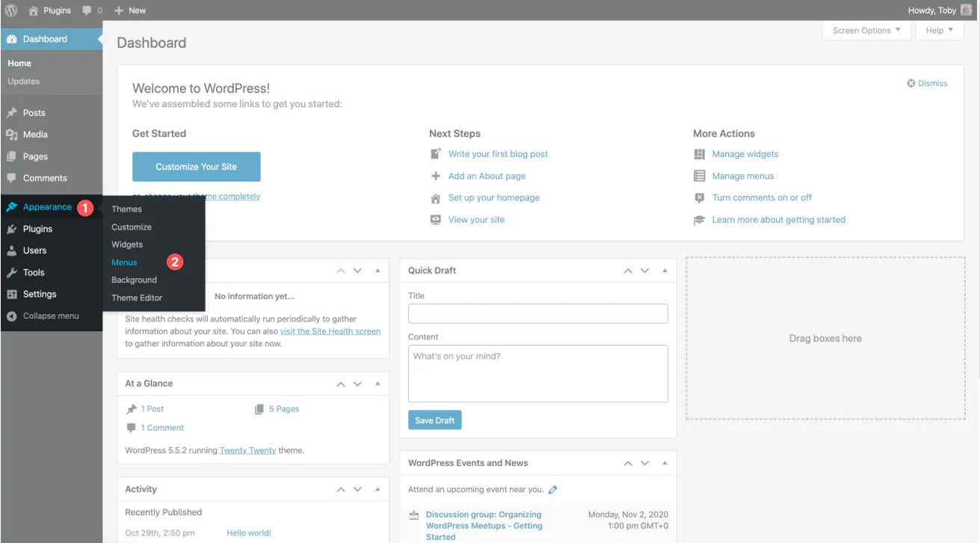Click the Media icon in the sidebar
The height and width of the screenshot is (543, 980).
click(x=12, y=135)
